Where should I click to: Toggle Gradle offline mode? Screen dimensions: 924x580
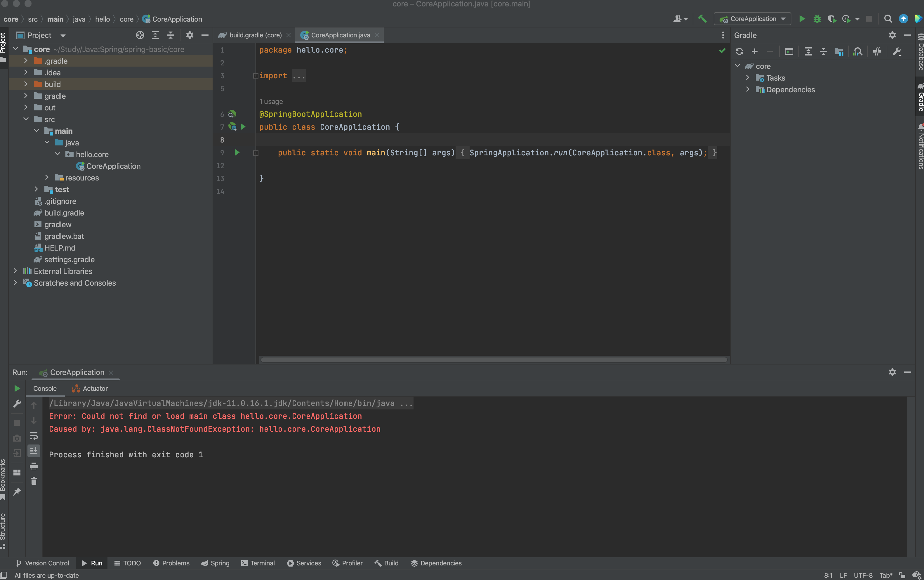(x=877, y=51)
